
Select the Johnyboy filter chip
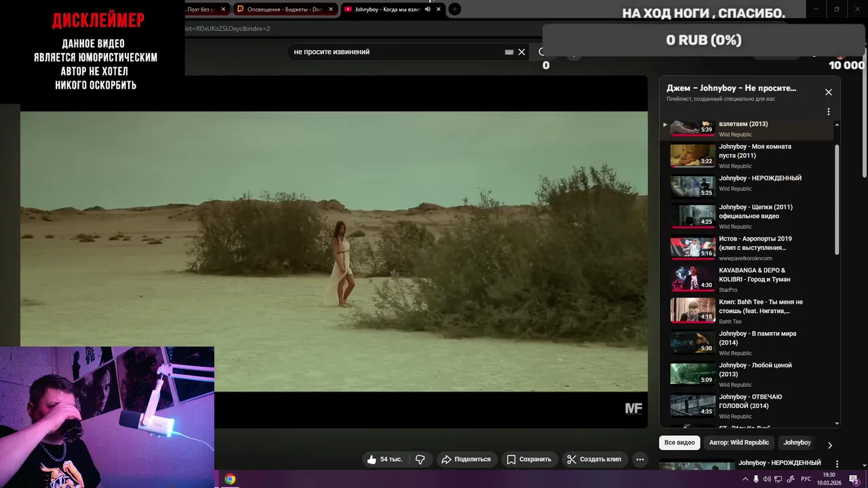click(x=797, y=443)
